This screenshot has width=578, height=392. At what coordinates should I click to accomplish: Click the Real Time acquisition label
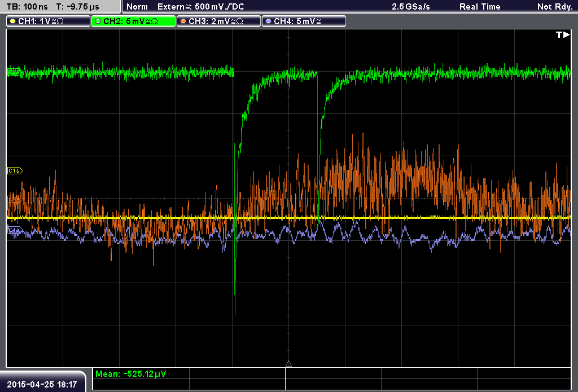480,7
